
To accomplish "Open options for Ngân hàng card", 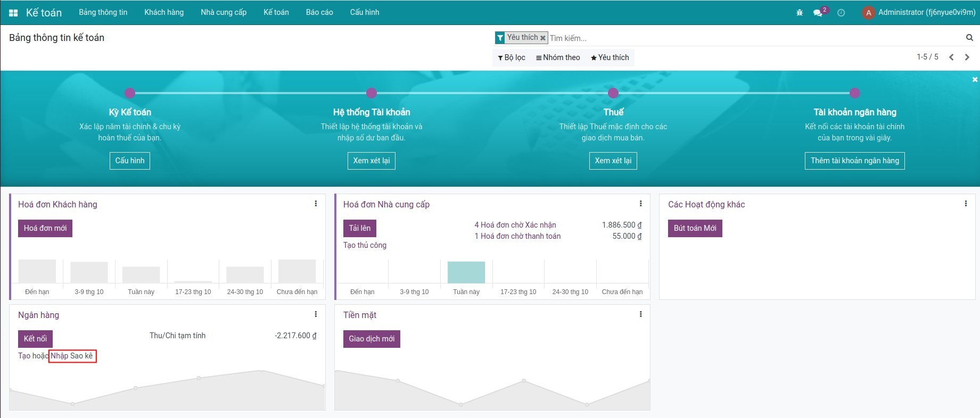I will [316, 314].
